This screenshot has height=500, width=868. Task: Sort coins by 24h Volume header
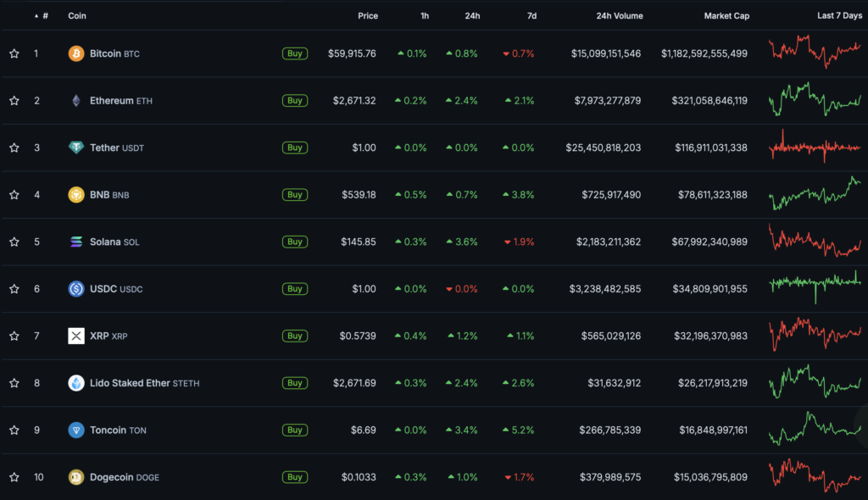point(618,16)
